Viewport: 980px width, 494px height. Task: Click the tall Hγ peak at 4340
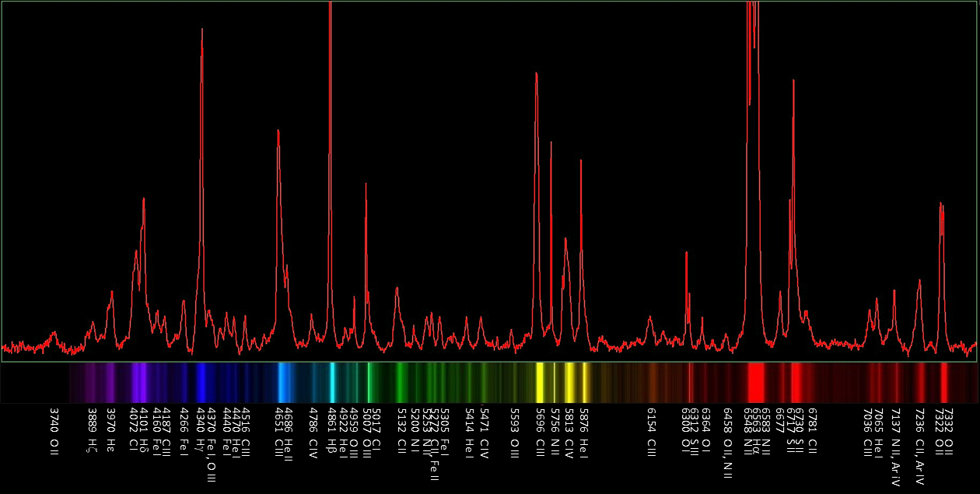pyautogui.click(x=202, y=31)
